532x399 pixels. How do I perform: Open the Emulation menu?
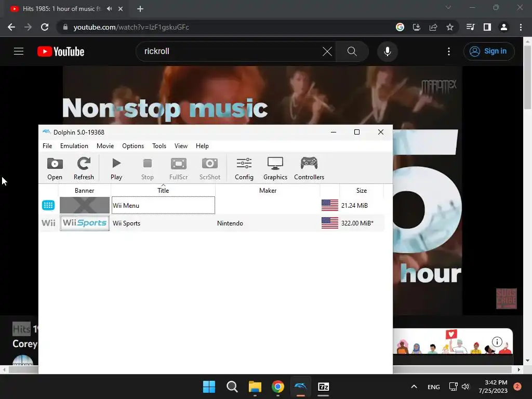[74, 146]
